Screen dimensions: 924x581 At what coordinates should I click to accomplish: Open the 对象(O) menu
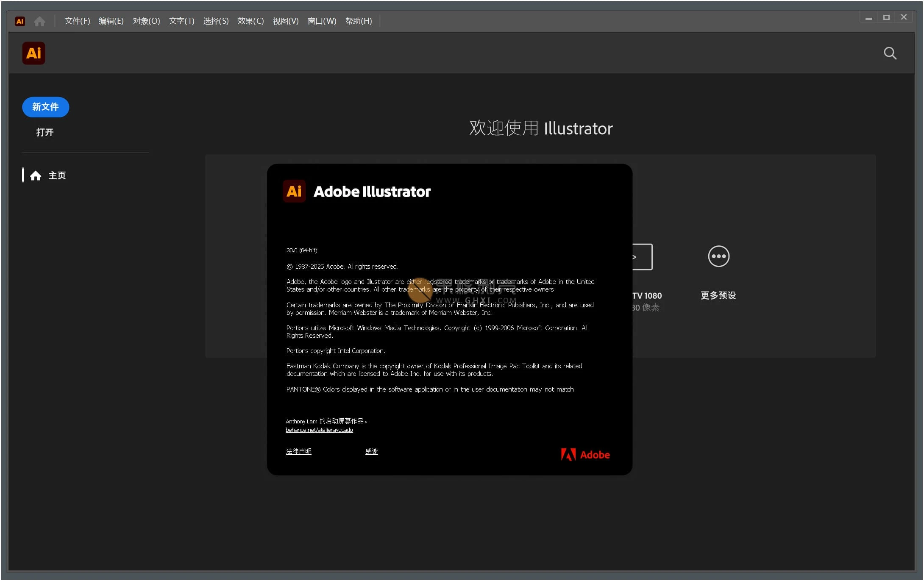pyautogui.click(x=146, y=21)
